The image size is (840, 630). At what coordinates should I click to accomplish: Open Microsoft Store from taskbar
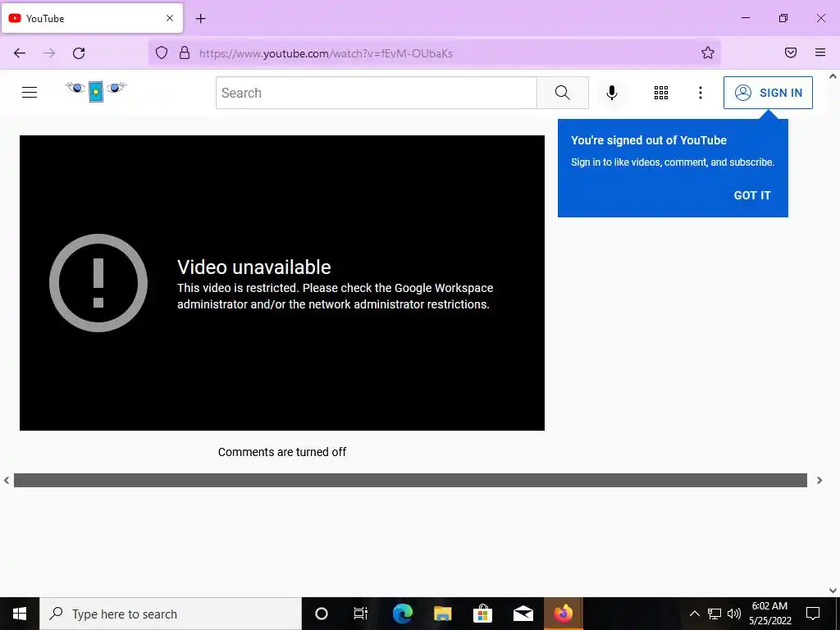point(482,614)
